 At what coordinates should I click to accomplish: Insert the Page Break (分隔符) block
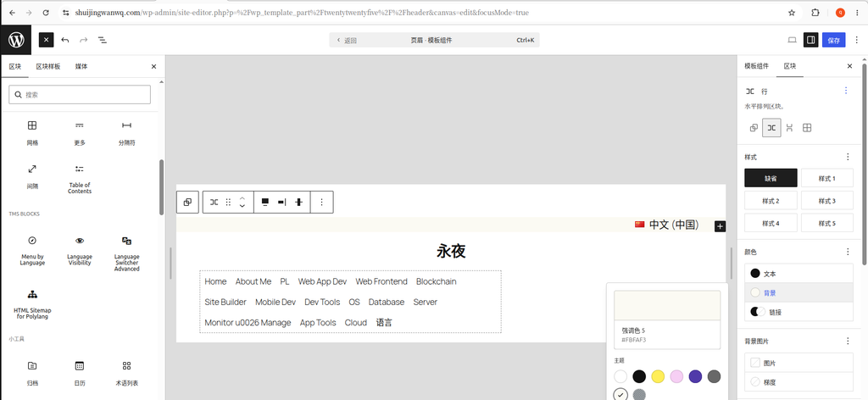pyautogui.click(x=127, y=133)
